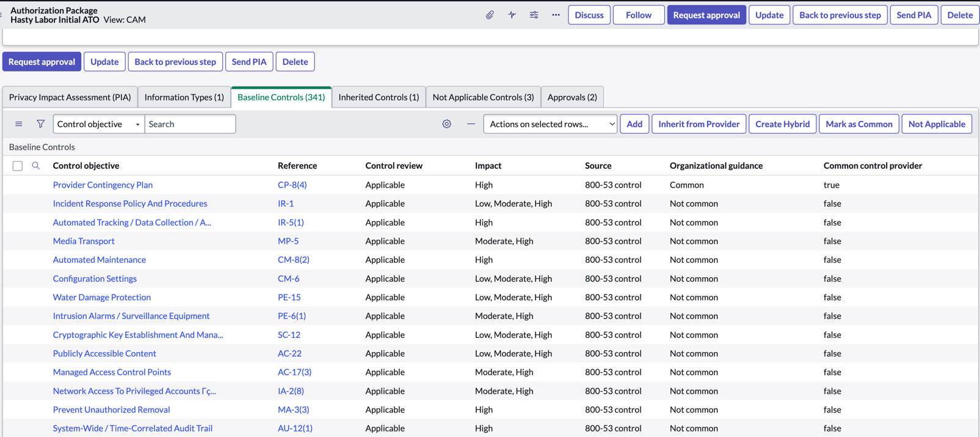Open the Actions on selected rows dropdown
The width and height of the screenshot is (980, 437).
point(550,124)
